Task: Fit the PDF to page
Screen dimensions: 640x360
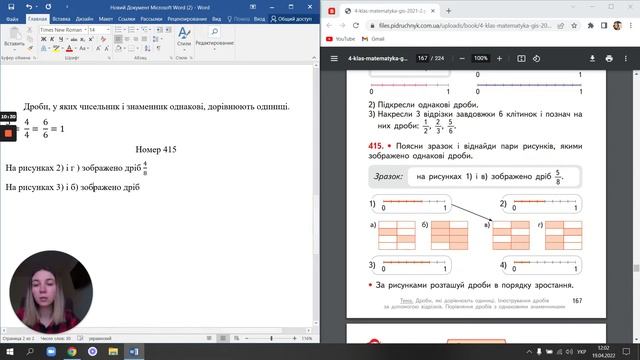Action: [521, 58]
